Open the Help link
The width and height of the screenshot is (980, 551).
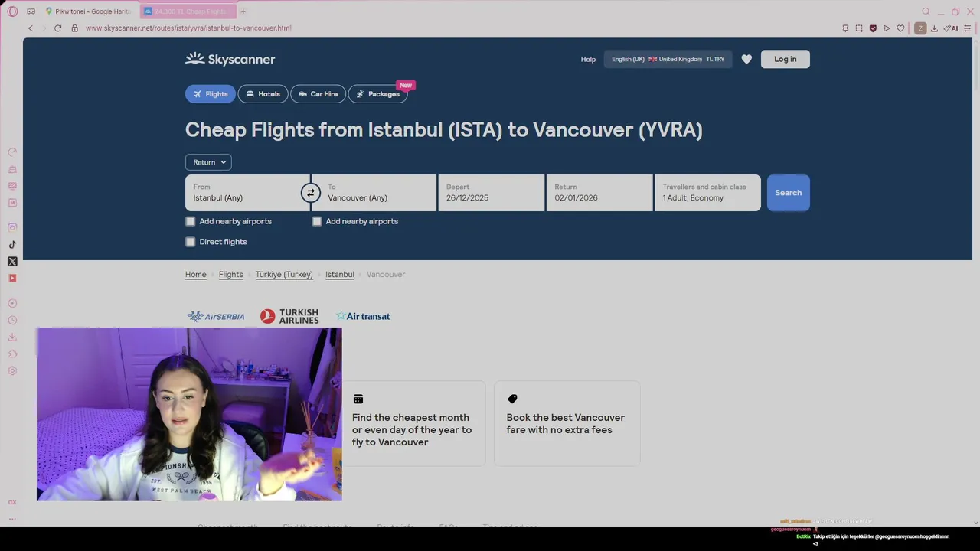pyautogui.click(x=588, y=59)
